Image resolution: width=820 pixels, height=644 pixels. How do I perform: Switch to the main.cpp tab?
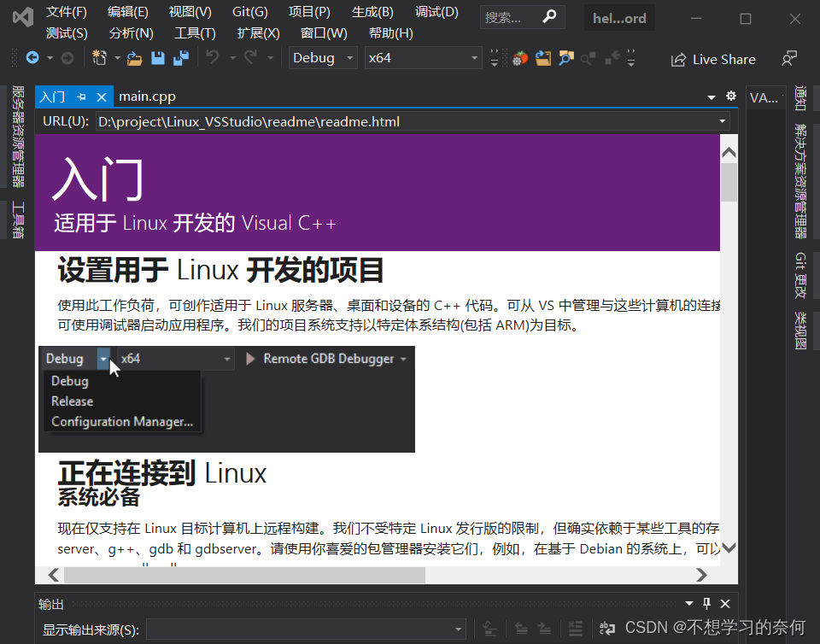coord(147,97)
